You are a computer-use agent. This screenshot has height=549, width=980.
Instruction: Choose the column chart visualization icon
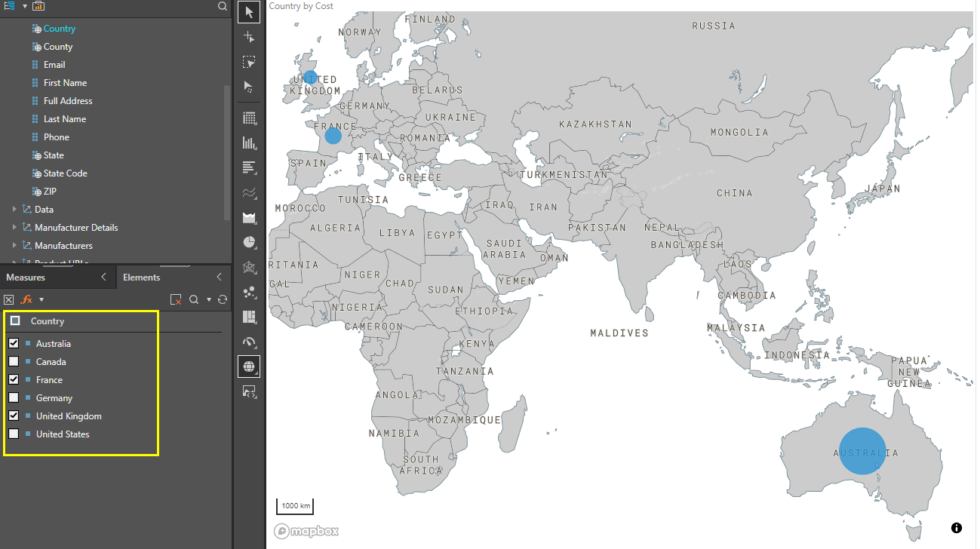click(249, 143)
